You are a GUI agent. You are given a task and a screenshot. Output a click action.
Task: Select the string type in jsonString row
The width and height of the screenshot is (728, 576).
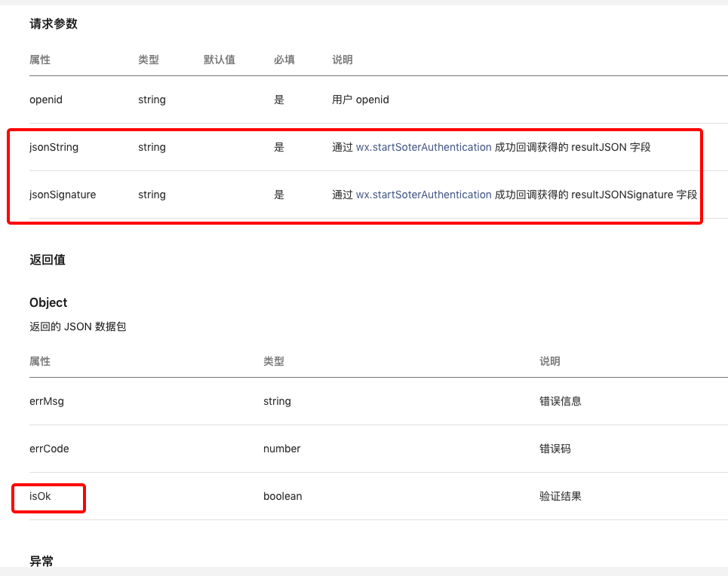click(x=152, y=147)
